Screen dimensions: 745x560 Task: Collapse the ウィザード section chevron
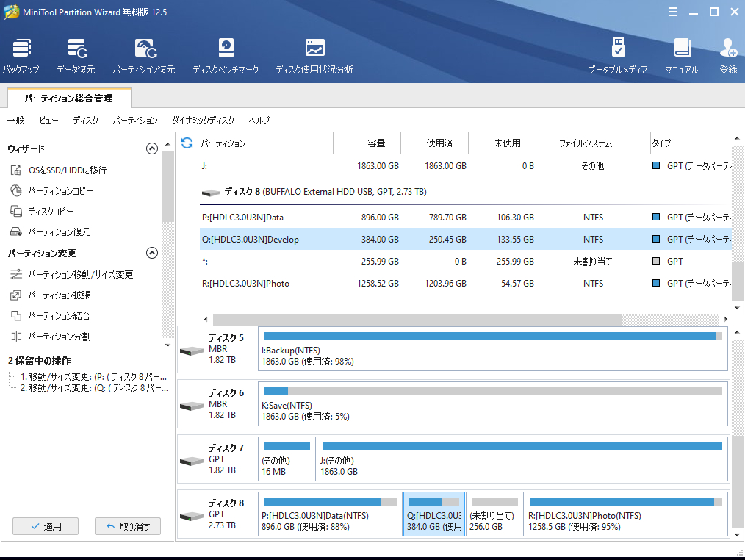tap(151, 148)
